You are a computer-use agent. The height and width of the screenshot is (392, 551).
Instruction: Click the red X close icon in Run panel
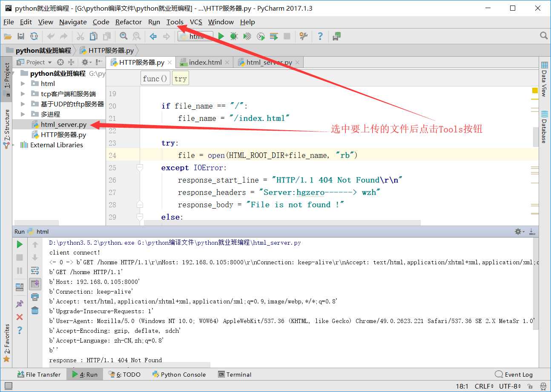click(20, 317)
